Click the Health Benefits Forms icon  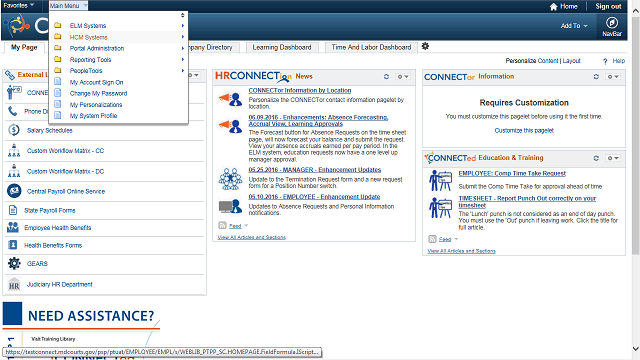(x=13, y=245)
